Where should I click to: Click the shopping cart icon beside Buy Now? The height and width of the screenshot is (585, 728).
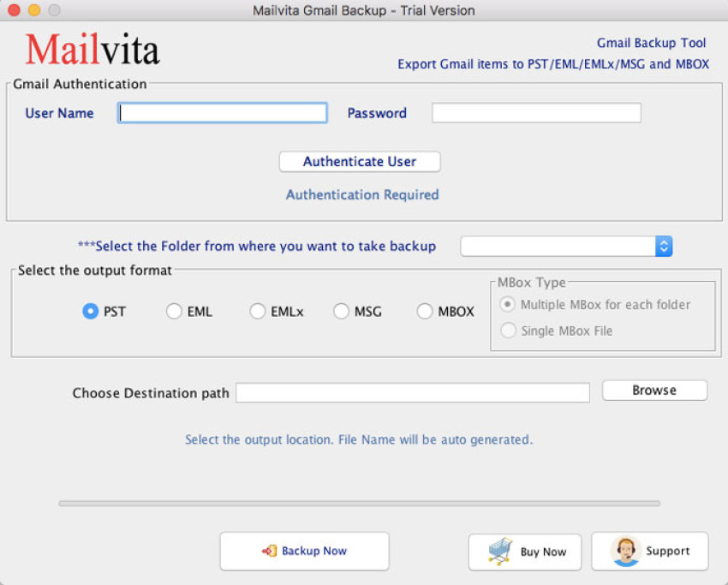(x=498, y=552)
